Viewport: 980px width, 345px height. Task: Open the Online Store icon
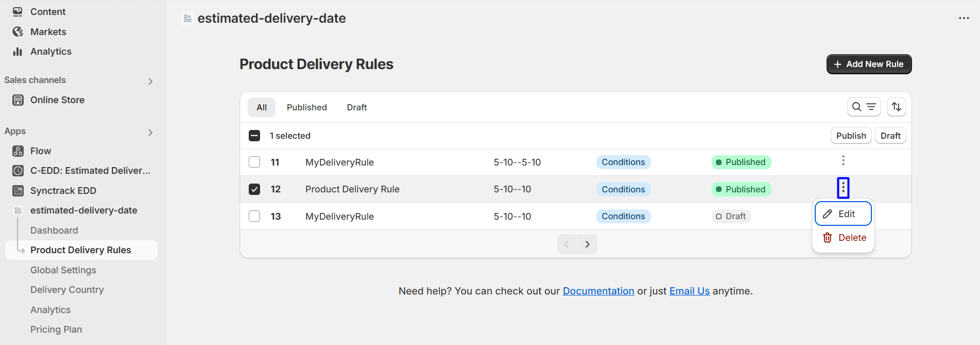(18, 100)
